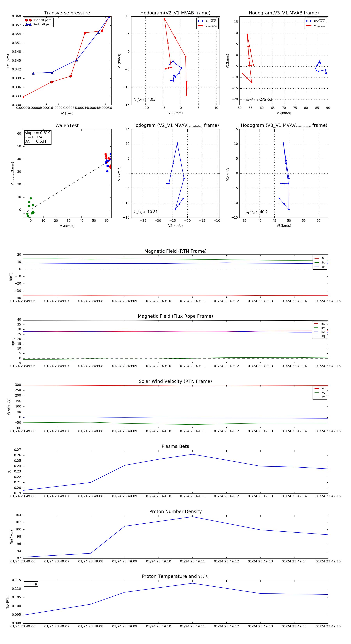
Task: Click eigenvalue ratio text '4.03'
Action: [x=151, y=100]
